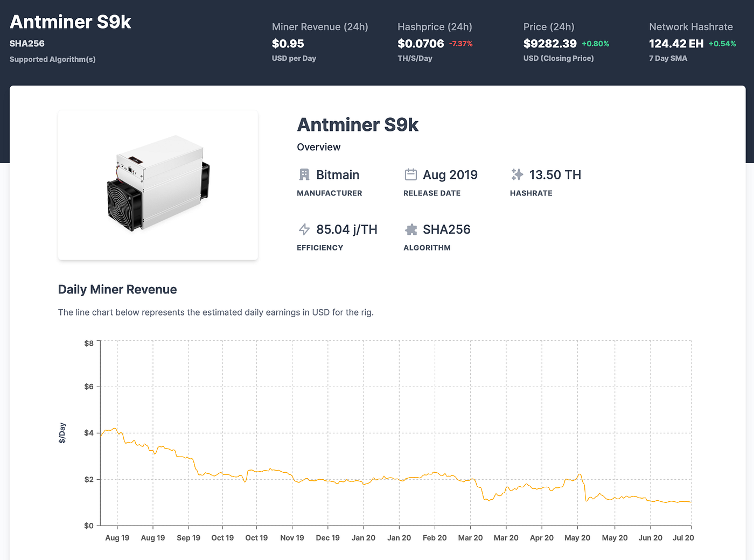The width and height of the screenshot is (754, 560).
Task: Click the Bitmain manufacturer building icon
Action: pyautogui.click(x=304, y=174)
